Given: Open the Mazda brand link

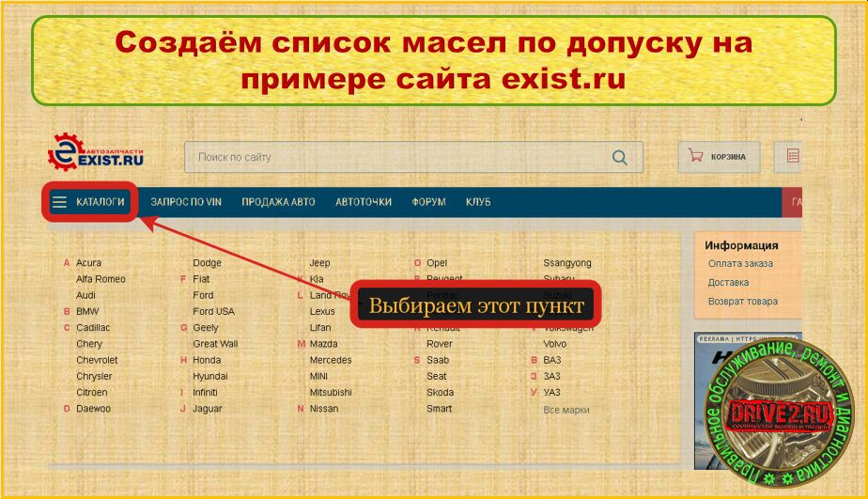Looking at the screenshot, I should coord(324,344).
